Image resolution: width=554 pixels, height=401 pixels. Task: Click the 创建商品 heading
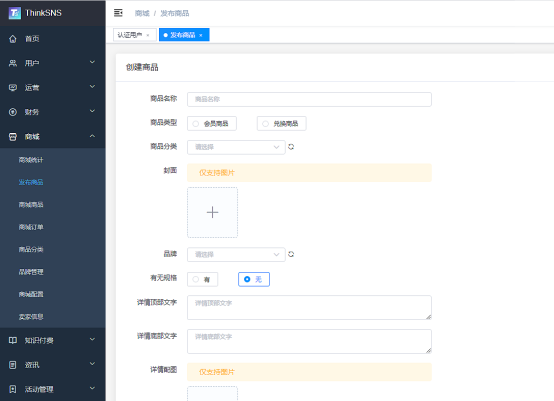pyautogui.click(x=142, y=67)
